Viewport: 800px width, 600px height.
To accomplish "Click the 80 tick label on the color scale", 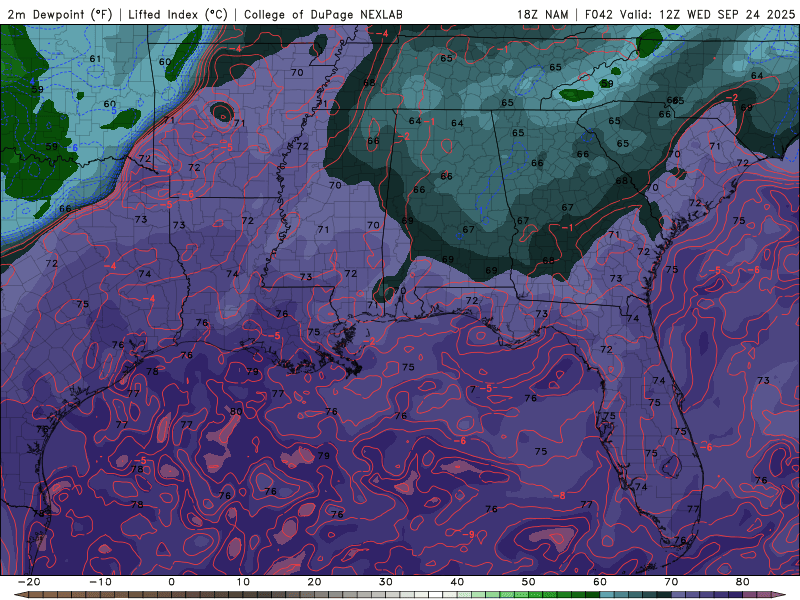I will tap(743, 582).
